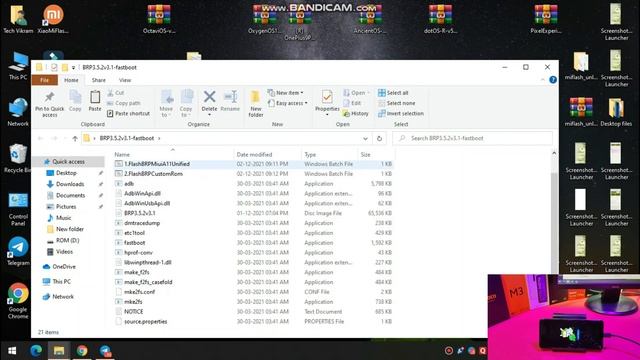Click Invert selection in ribbon

coord(401,113)
